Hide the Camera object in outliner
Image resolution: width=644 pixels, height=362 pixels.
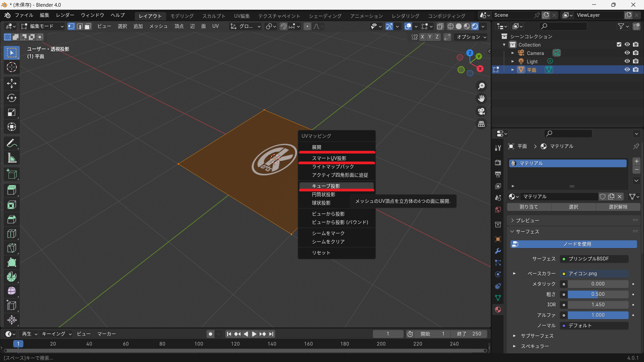click(x=627, y=53)
